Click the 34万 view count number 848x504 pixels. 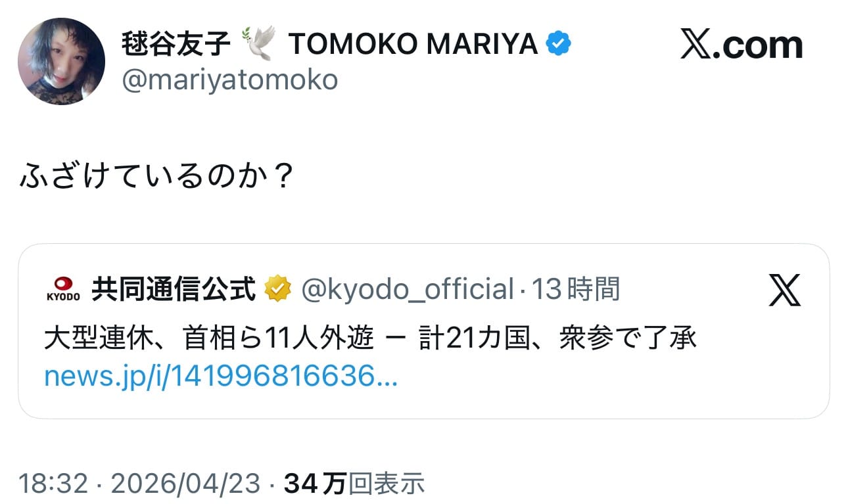coord(315,484)
